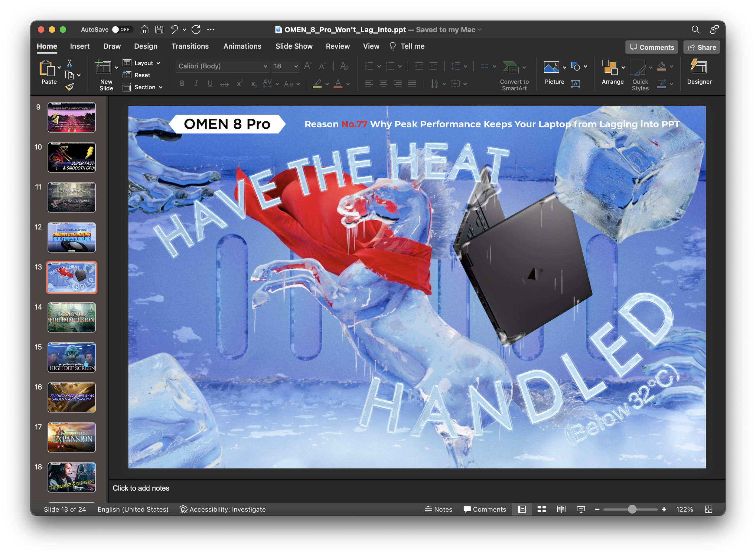Click the Tell me search box
This screenshot has width=756, height=556.
click(x=407, y=46)
